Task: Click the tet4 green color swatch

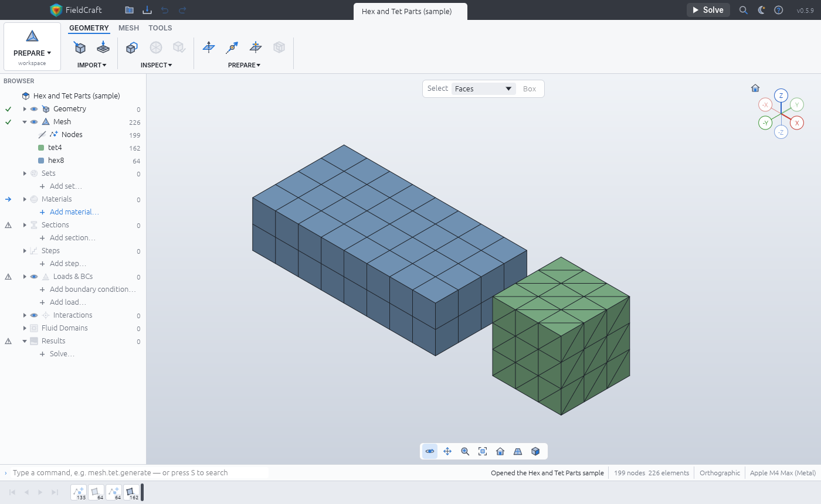Action: 41,148
